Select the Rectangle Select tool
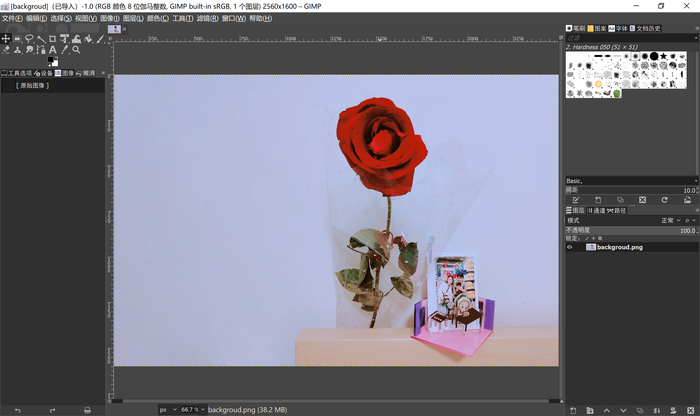 click(x=17, y=39)
